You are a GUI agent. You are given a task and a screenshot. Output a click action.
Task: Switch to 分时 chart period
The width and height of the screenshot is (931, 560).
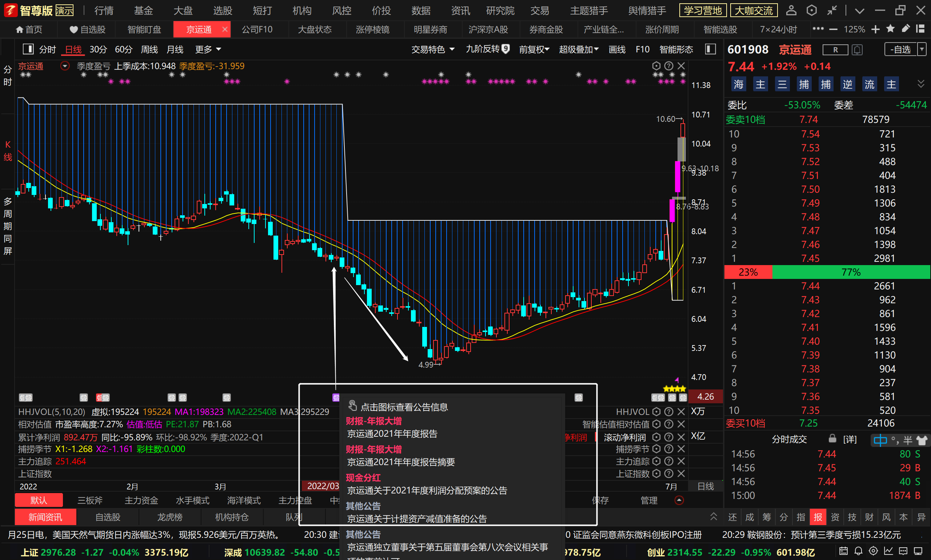pyautogui.click(x=48, y=49)
